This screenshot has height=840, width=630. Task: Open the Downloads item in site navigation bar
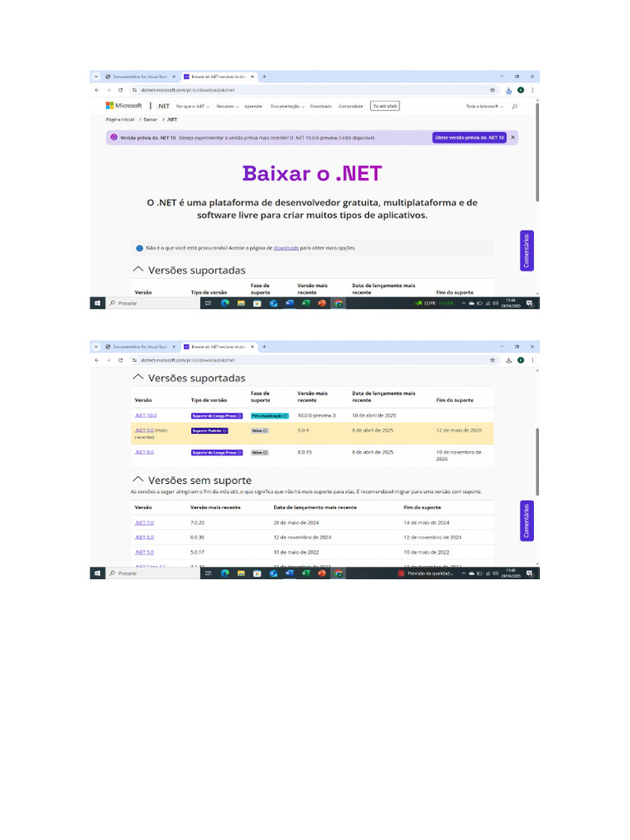[x=321, y=107]
